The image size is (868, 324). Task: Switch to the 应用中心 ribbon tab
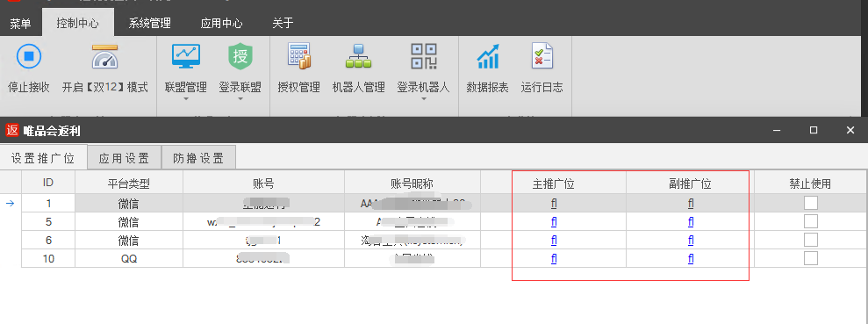221,23
